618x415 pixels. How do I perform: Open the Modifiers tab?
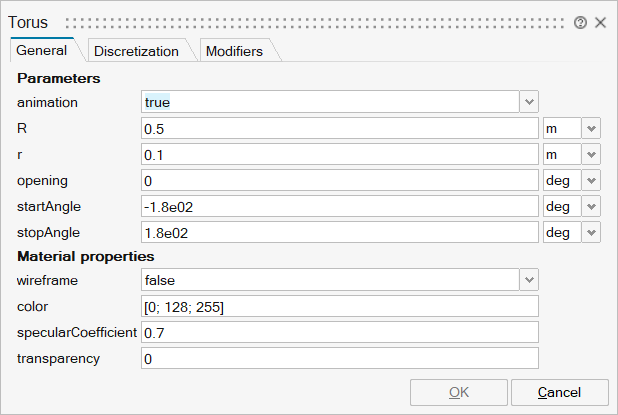click(234, 51)
